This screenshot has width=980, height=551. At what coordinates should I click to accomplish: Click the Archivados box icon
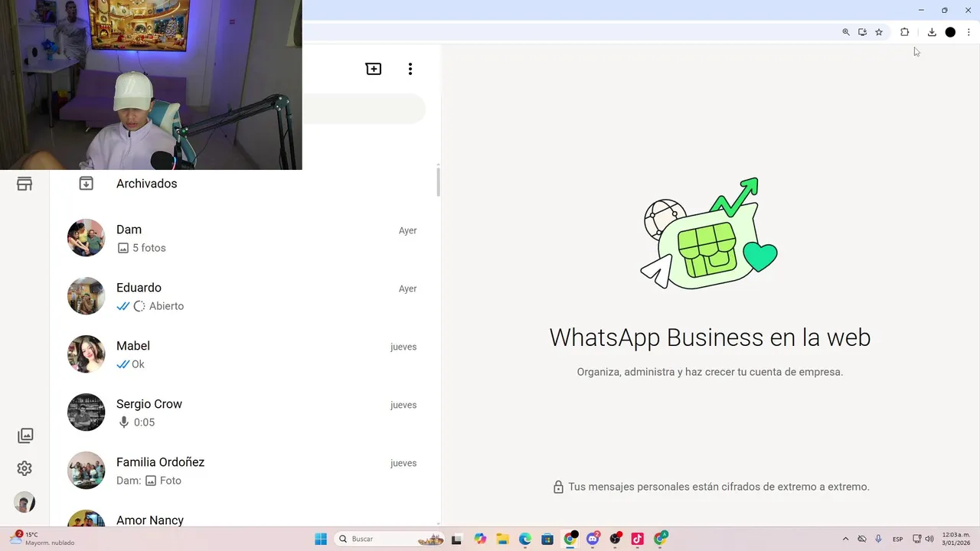[x=87, y=184]
